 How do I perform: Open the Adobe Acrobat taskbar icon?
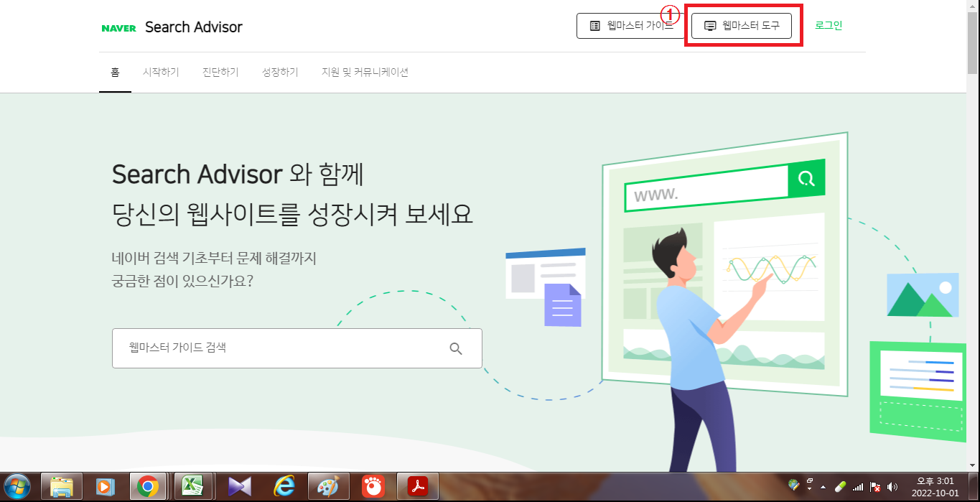(x=418, y=486)
